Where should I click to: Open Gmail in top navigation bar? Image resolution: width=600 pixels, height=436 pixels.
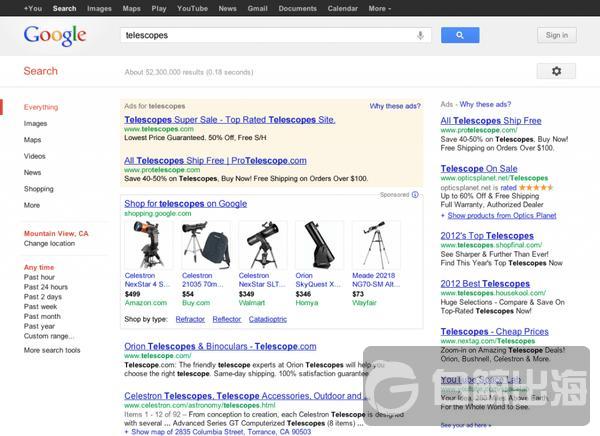coord(257,8)
